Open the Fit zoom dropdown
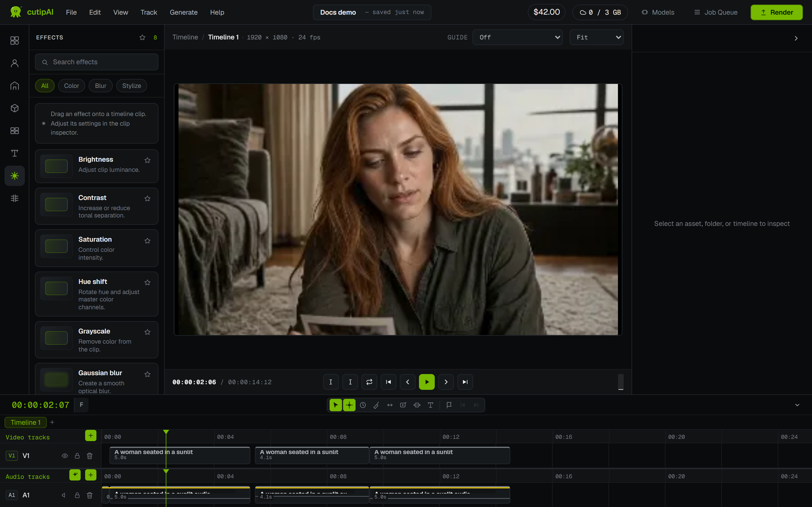This screenshot has height=507, width=812. click(596, 37)
